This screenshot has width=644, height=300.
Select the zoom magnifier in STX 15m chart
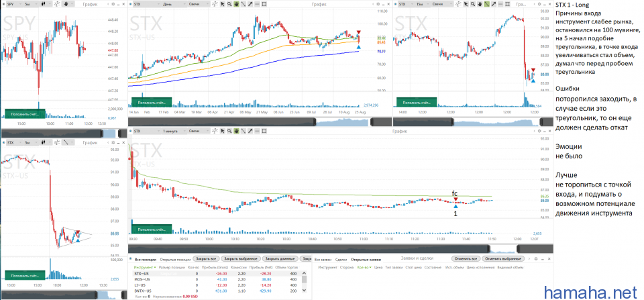[473, 4]
